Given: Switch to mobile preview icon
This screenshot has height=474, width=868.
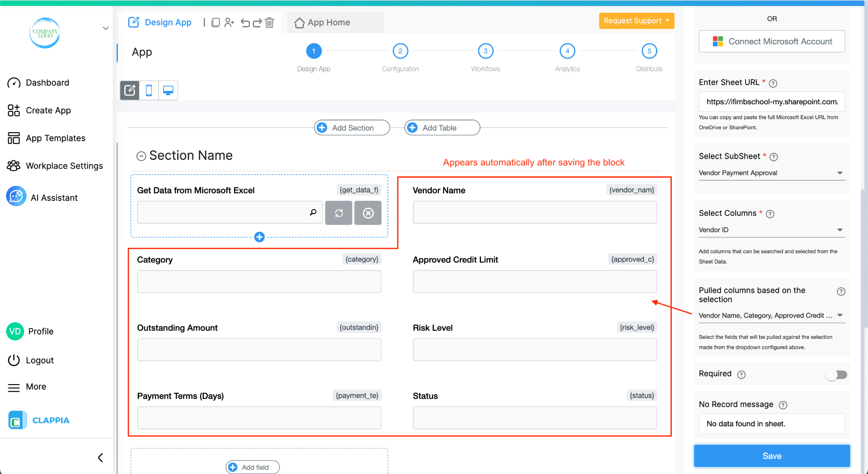Looking at the screenshot, I should click(149, 90).
